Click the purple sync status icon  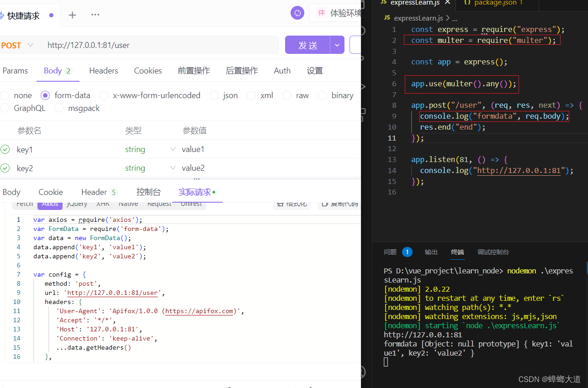point(297,13)
